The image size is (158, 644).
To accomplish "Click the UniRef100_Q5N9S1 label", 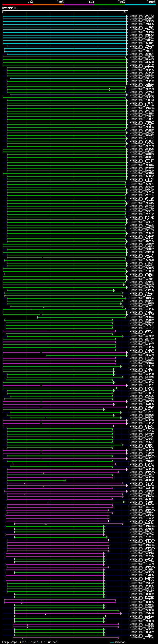I will tap(142, 49).
